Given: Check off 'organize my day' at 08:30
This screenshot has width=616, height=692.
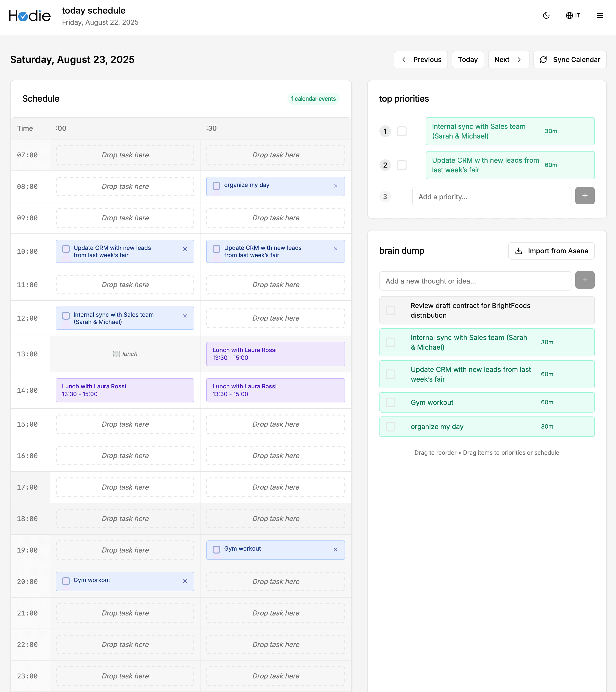Looking at the screenshot, I should click(216, 186).
